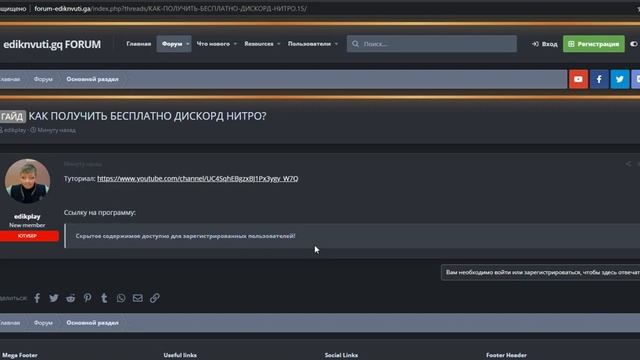Open the Главная nav item
The height and width of the screenshot is (360, 640).
(139, 44)
